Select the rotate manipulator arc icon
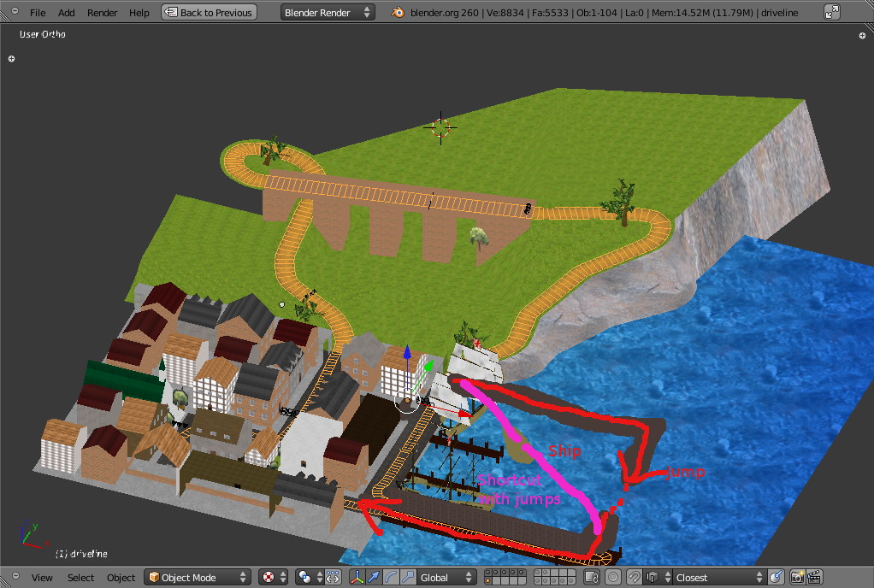 tap(391, 578)
